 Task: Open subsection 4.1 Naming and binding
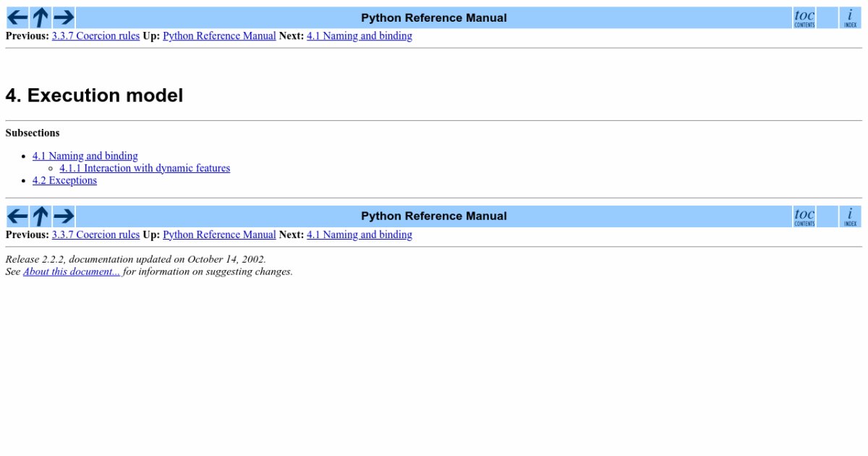pos(85,156)
